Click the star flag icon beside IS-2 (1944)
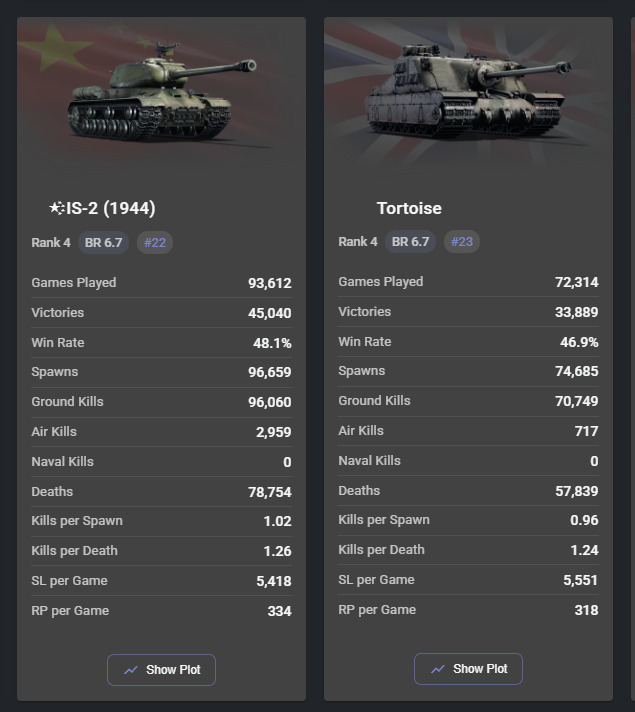The image size is (635, 712). pyautogui.click(x=57, y=208)
